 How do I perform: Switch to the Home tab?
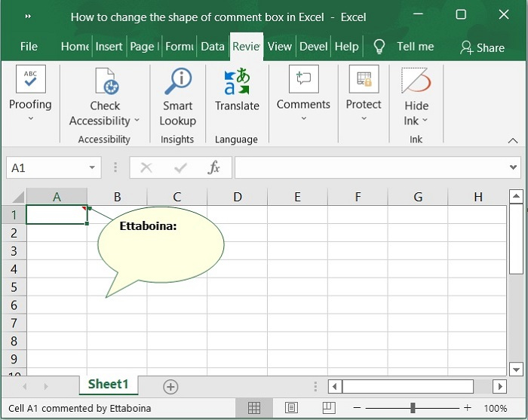coord(75,47)
